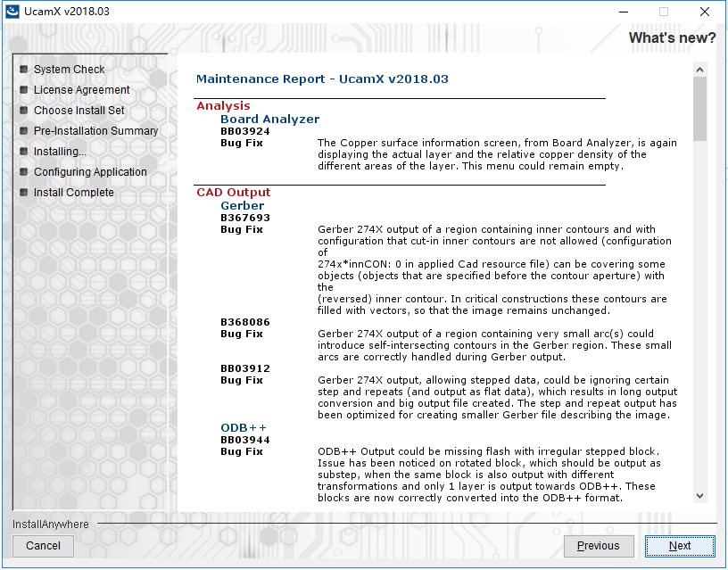Select the Installing... step
This screenshot has width=728, height=570.
tap(60, 152)
